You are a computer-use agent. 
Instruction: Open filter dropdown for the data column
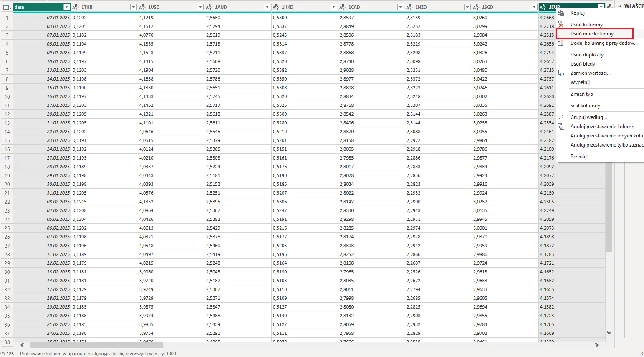(66, 7)
